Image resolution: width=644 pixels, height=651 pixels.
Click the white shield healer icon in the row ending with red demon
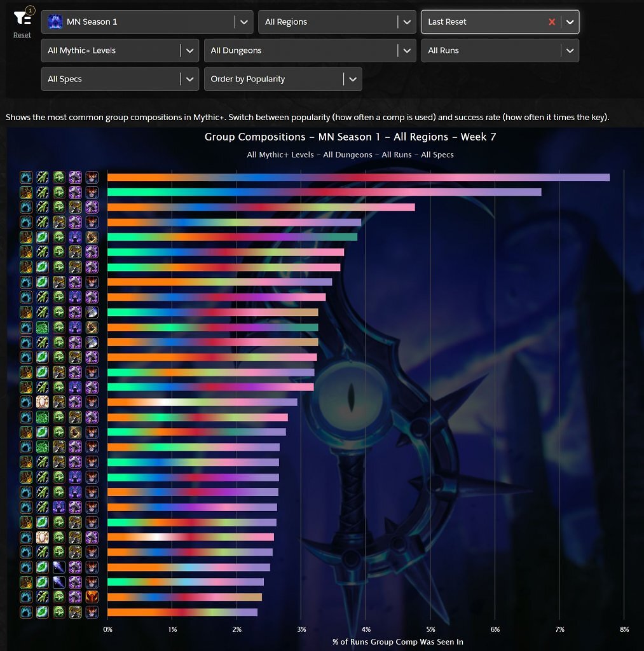coord(43,402)
